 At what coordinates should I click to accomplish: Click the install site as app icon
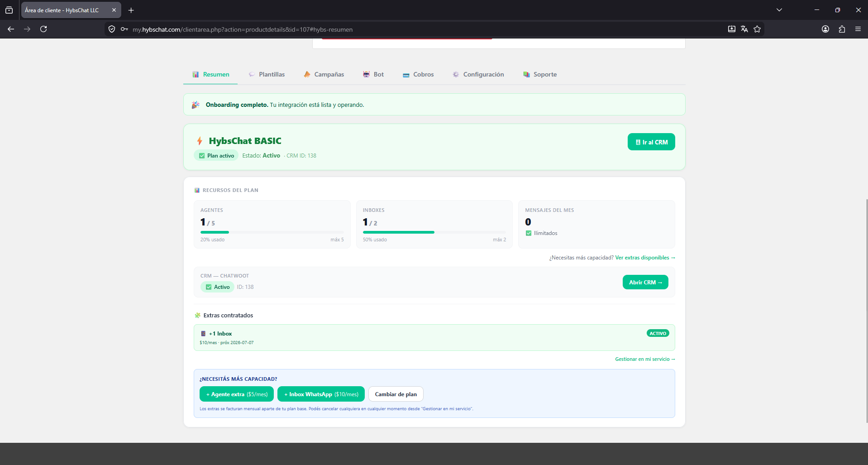pyautogui.click(x=731, y=29)
